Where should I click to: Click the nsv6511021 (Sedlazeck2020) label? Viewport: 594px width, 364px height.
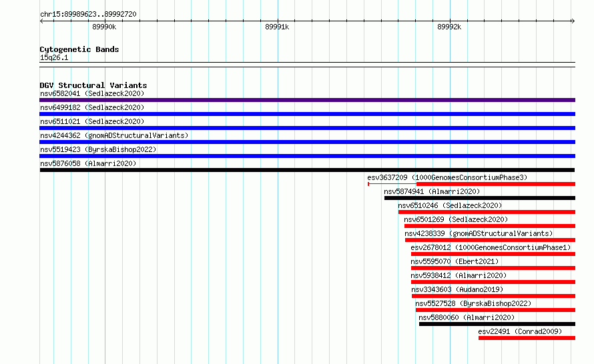[x=92, y=121]
